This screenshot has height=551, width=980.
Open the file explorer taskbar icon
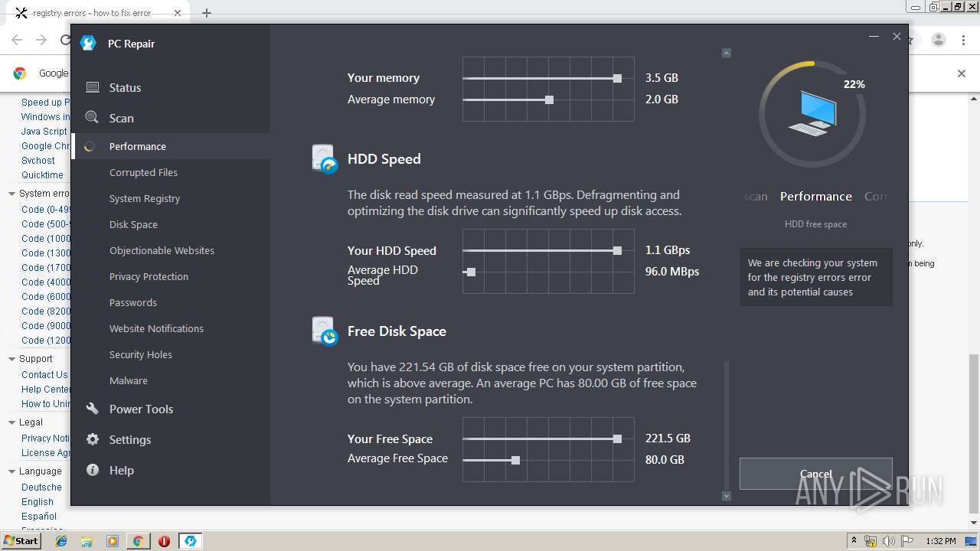pos(87,541)
